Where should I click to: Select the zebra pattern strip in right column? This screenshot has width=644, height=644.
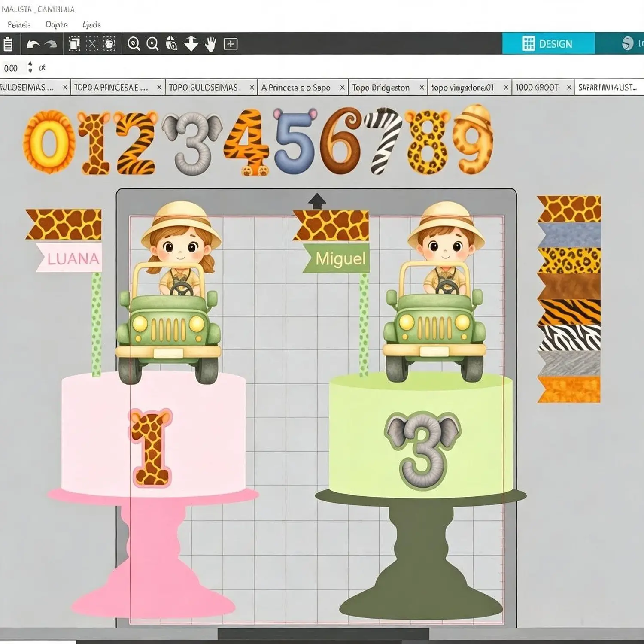click(x=569, y=338)
